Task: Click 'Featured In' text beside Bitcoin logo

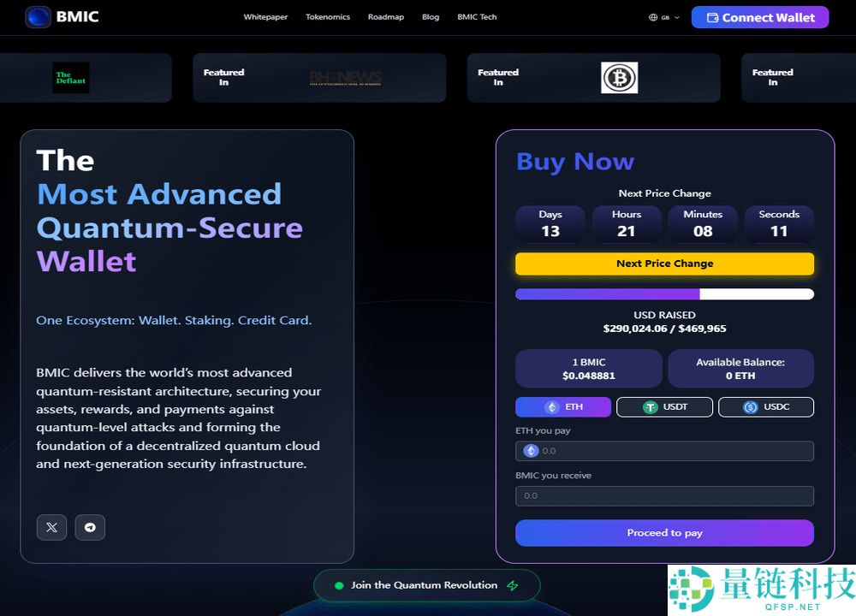Action: [x=498, y=77]
